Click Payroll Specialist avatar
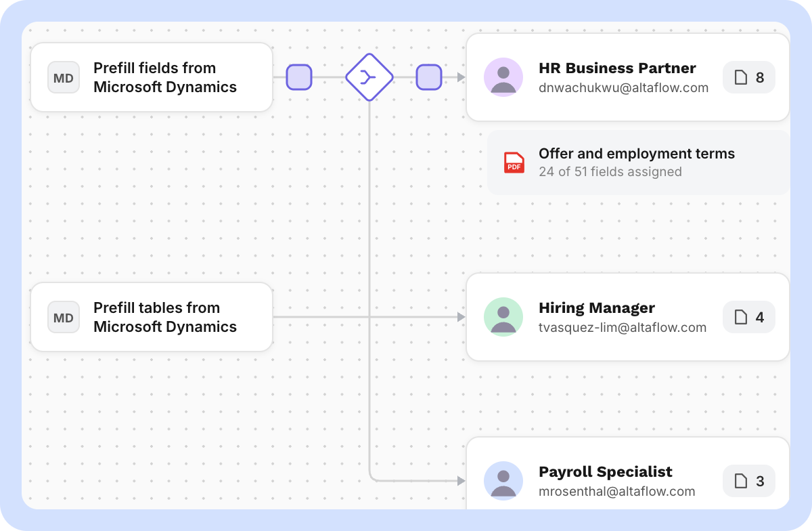This screenshot has width=812, height=531. tap(503, 482)
